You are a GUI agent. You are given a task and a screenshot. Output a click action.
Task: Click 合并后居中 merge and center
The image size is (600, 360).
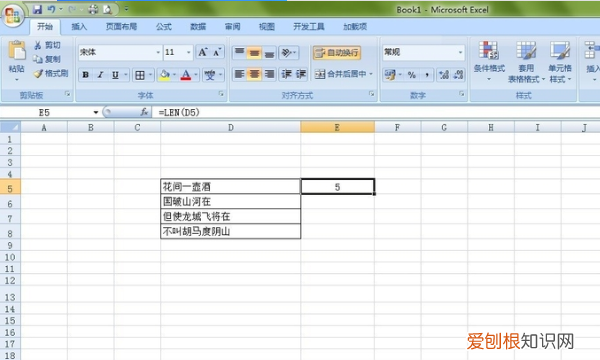click(x=340, y=74)
